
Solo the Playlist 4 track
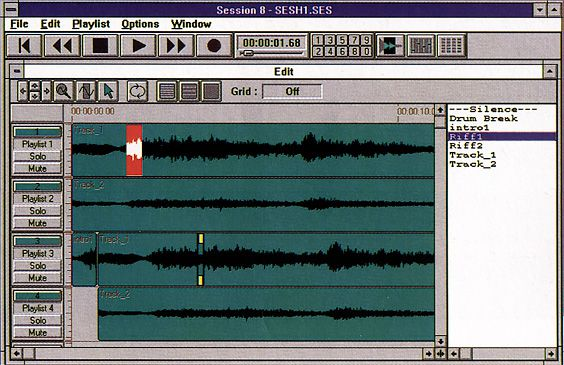pyautogui.click(x=37, y=320)
